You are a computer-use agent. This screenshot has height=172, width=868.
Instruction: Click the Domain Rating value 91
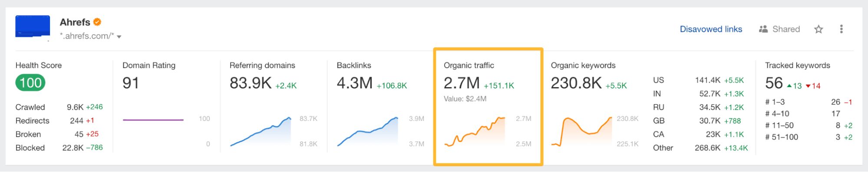(131, 83)
